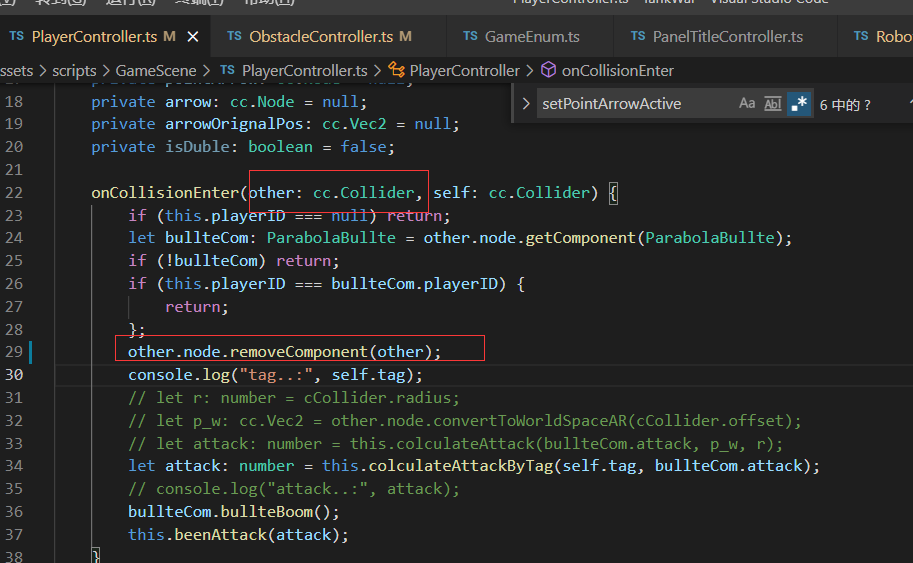Click colculateAttackByTag on line 34
This screenshot has height=563, width=913.
tap(461, 466)
